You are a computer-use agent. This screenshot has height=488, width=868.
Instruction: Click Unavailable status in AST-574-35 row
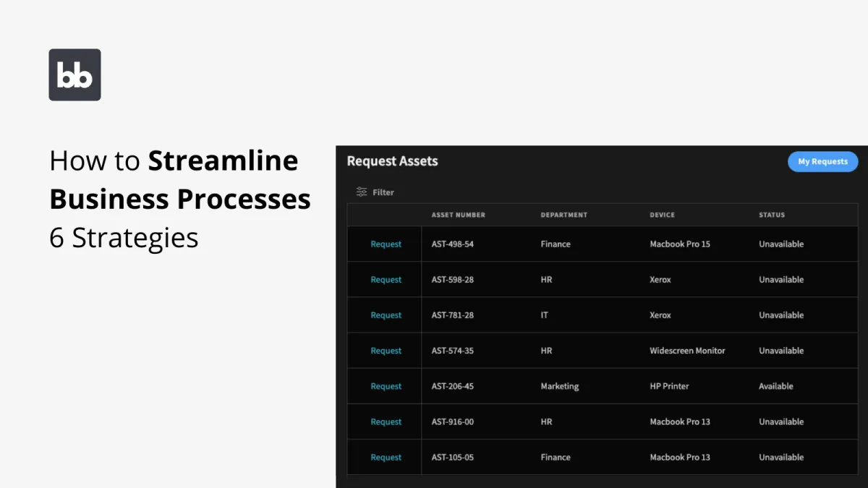pos(781,351)
